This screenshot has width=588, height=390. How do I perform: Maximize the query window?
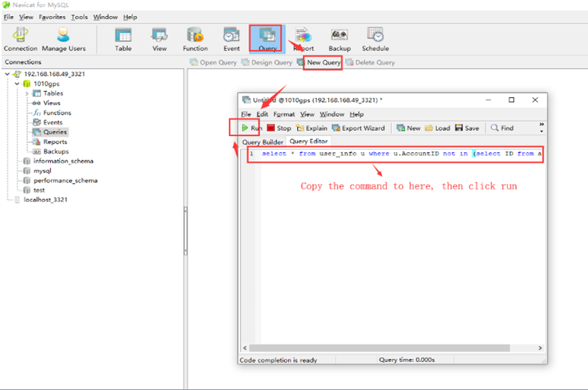(511, 100)
